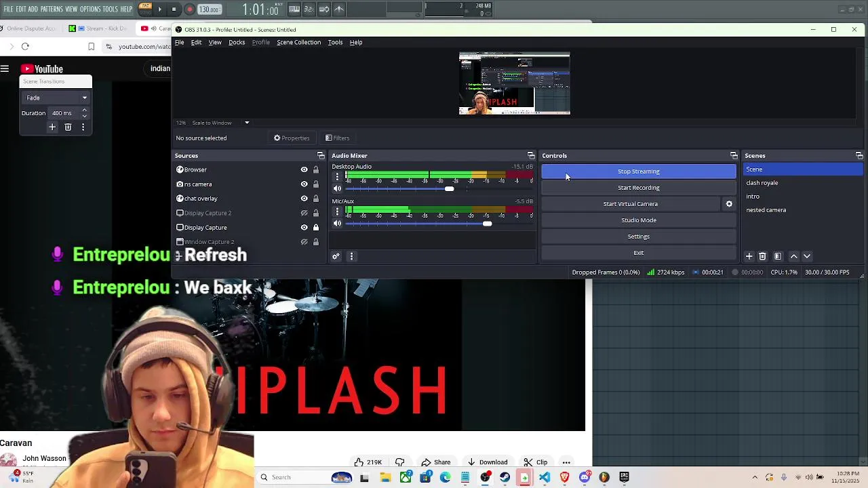Click the Exit button in Controls

point(638,253)
